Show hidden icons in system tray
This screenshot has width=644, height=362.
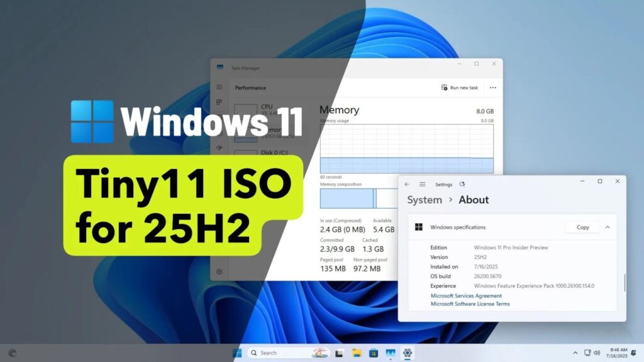575,353
